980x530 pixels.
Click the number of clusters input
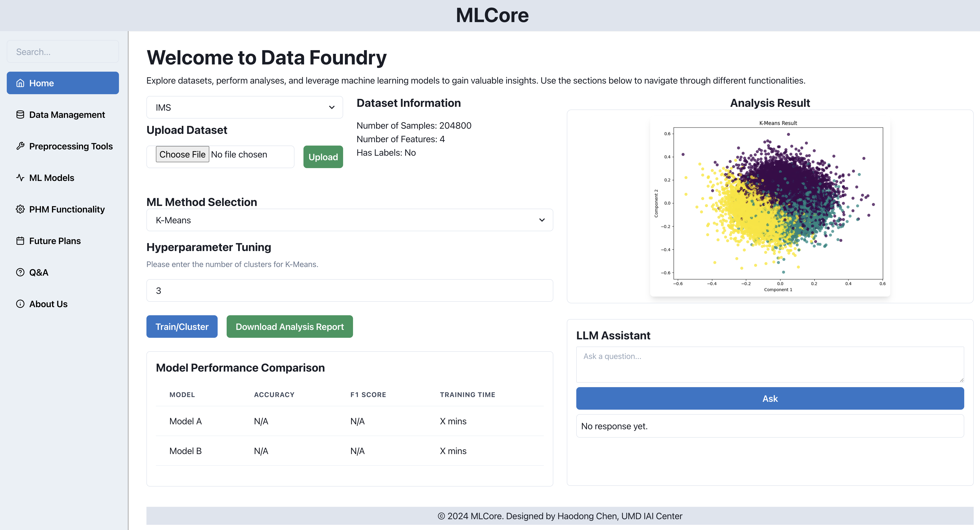(x=350, y=291)
